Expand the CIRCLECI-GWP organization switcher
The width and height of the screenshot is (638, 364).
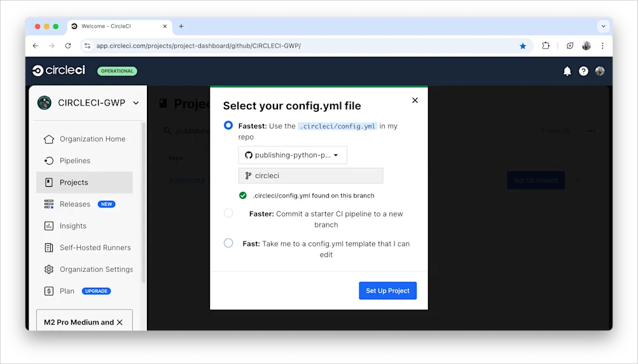click(136, 103)
